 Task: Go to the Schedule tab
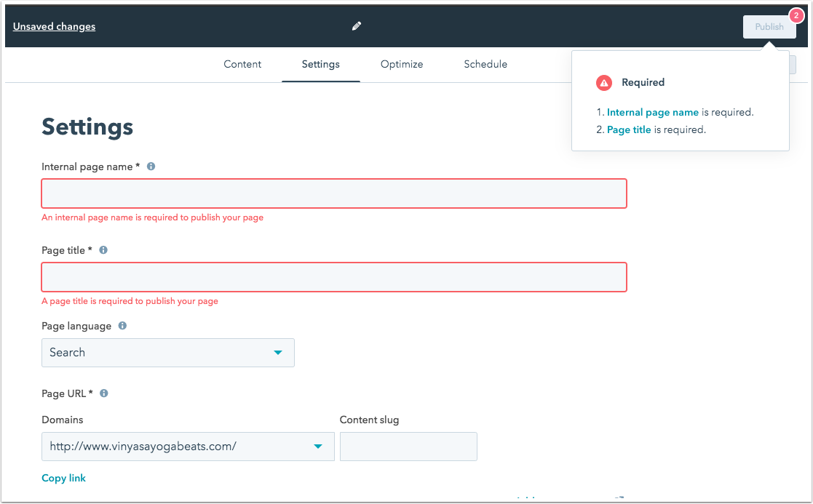tap(485, 64)
